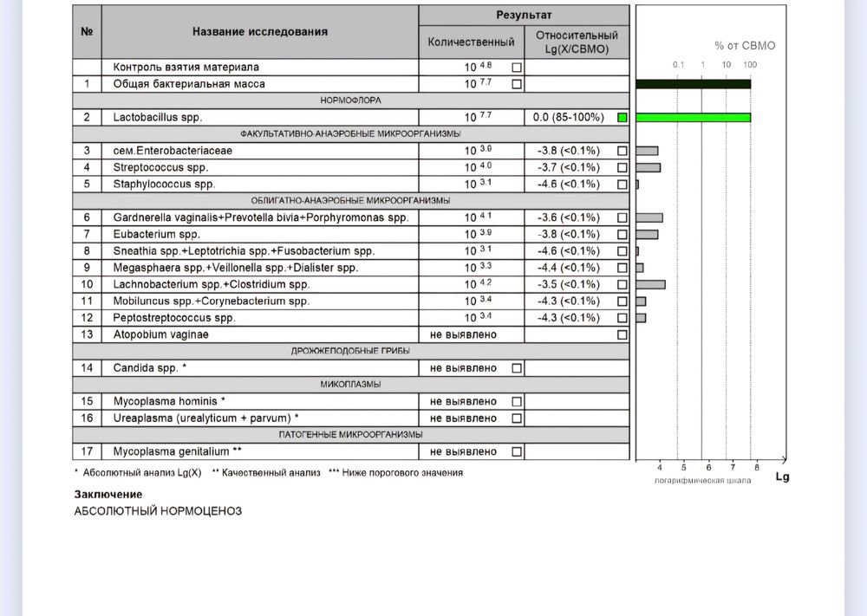Check the box in the Atopobium vaginae row
This screenshot has width=867, height=616.
pyautogui.click(x=622, y=334)
